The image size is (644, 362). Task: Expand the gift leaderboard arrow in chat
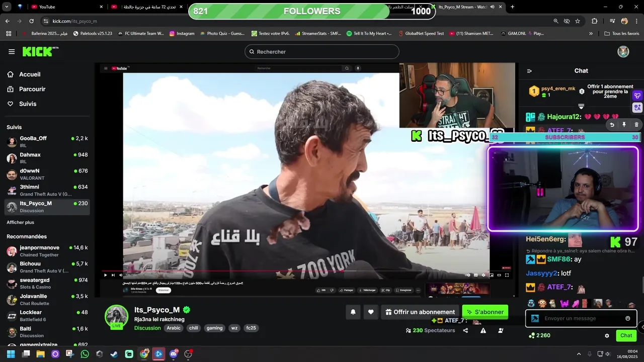tap(581, 106)
